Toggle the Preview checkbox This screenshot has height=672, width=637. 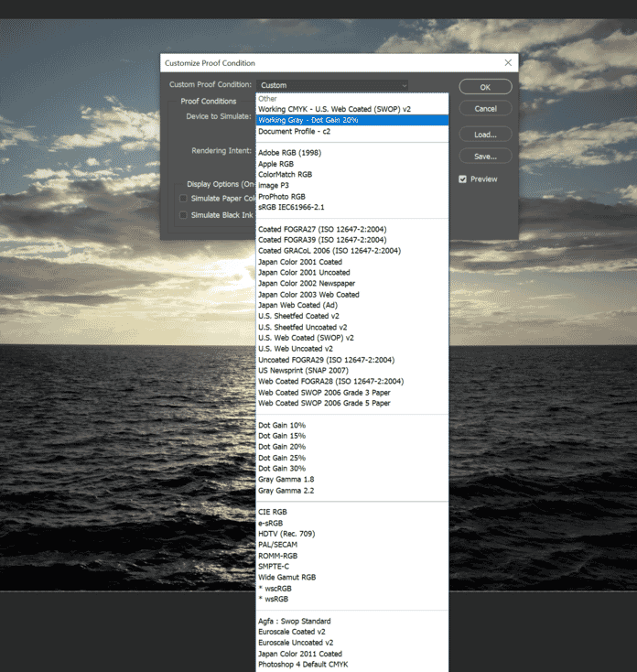tap(463, 179)
